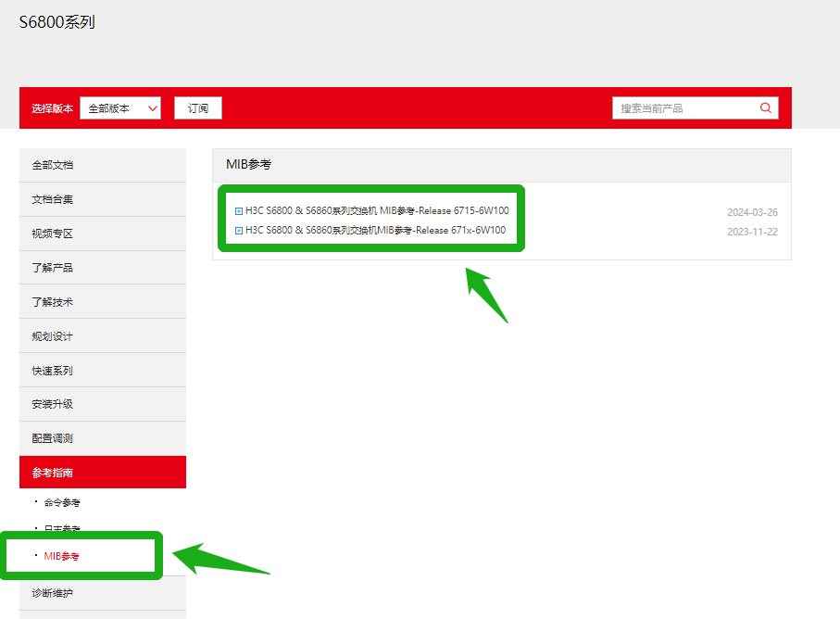
Task: Click the search magnifier icon
Action: (766, 107)
